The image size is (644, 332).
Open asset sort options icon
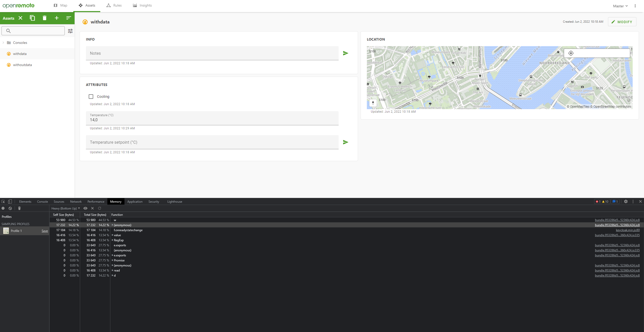coord(68,18)
